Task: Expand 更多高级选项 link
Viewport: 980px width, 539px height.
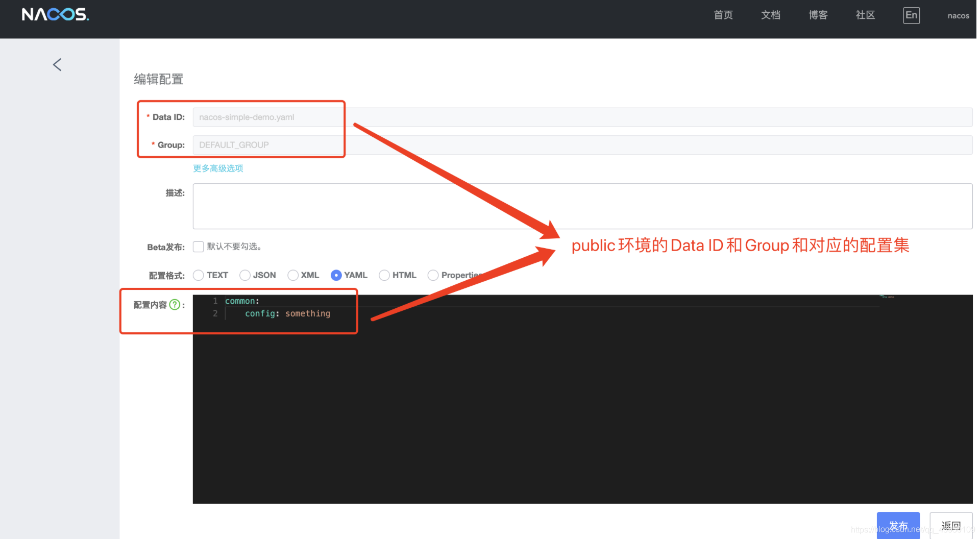Action: [218, 168]
